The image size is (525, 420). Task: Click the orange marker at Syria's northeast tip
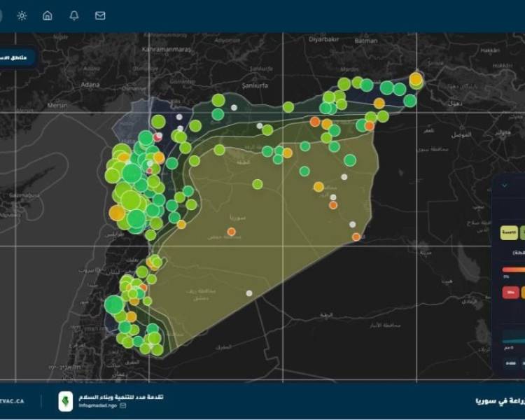[416, 79]
